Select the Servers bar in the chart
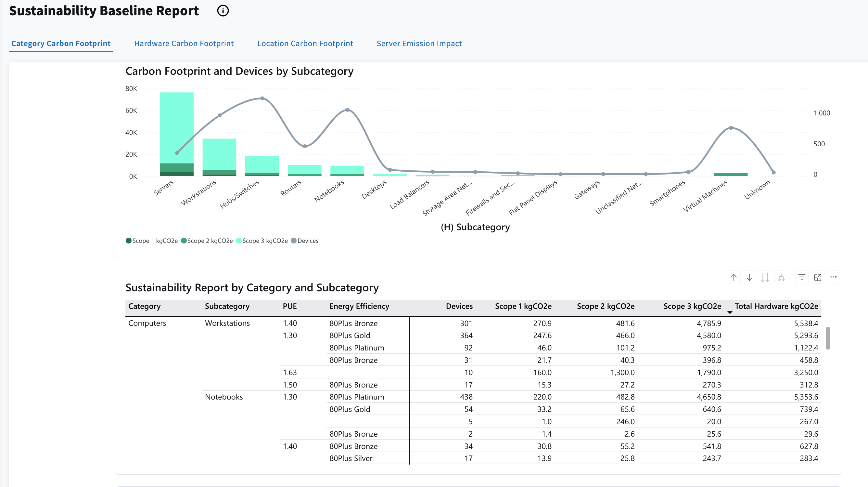868x487 pixels. point(177,134)
